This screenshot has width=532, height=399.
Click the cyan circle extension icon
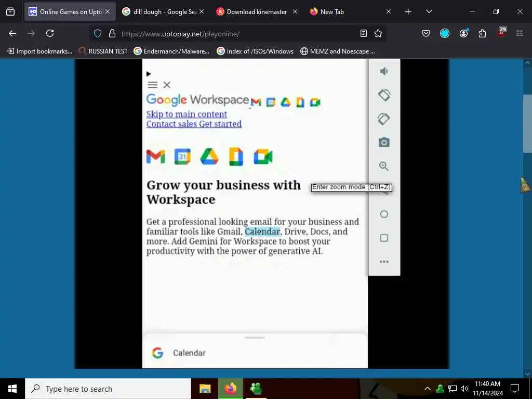(x=445, y=33)
